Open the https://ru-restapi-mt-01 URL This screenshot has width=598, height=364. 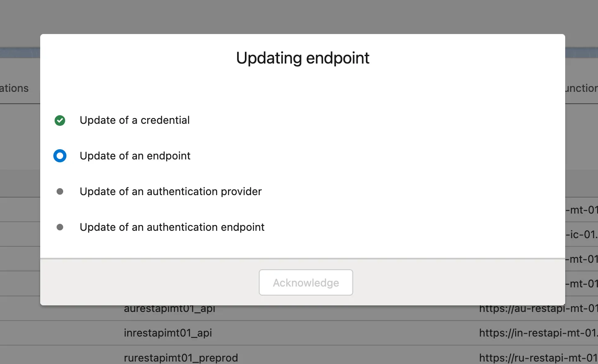538,358
